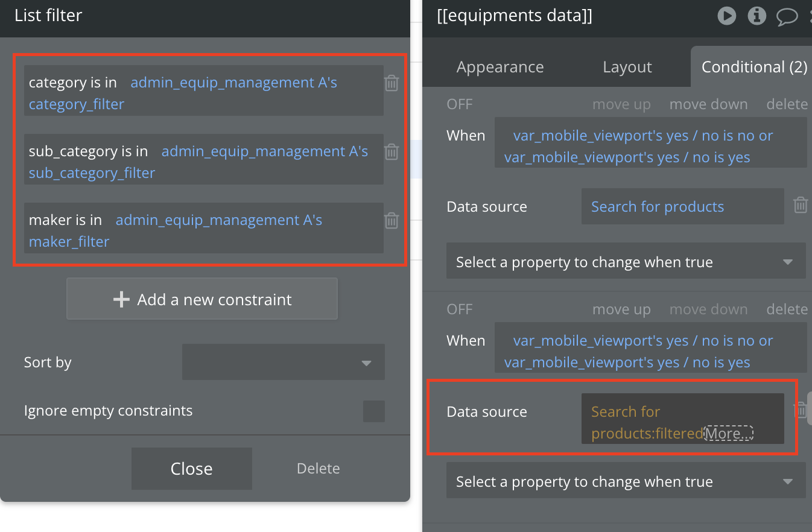
Task: Switch to the Layout tab
Action: [627, 66]
